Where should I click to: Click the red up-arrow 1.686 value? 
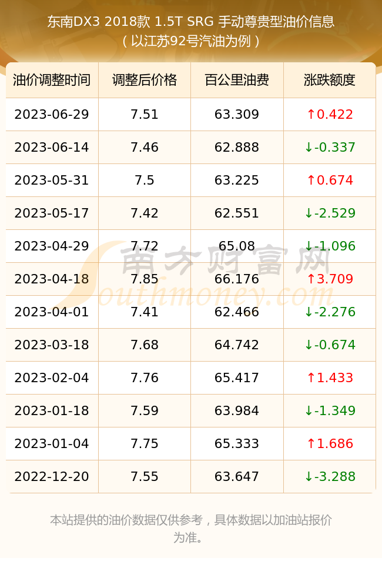(x=330, y=443)
